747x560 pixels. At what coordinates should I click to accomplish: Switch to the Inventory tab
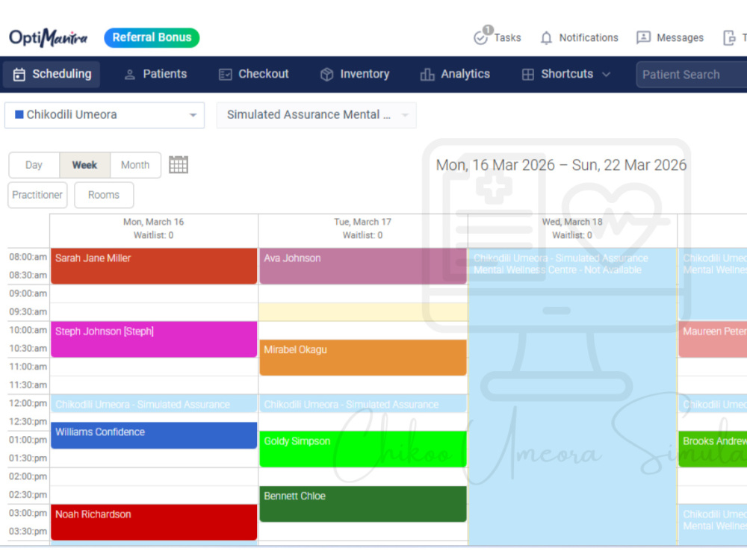pyautogui.click(x=355, y=74)
